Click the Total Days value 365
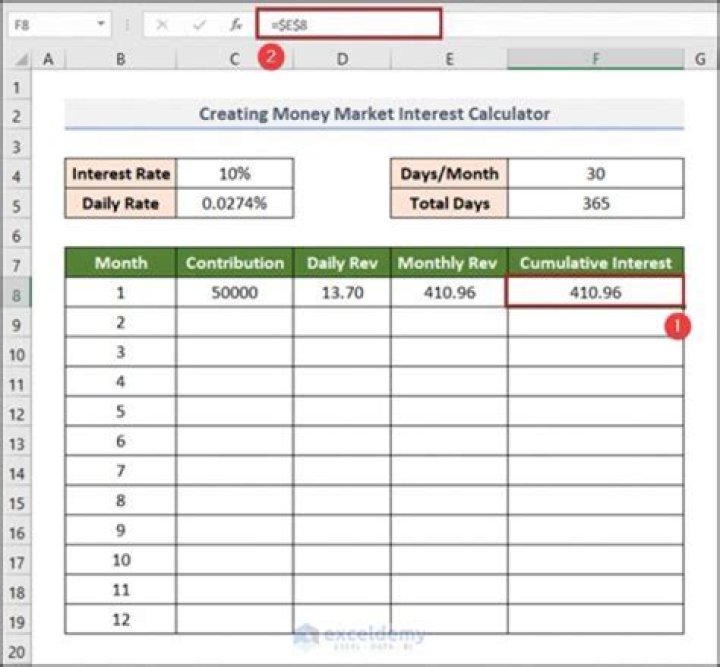This screenshot has width=720, height=667. (x=596, y=203)
